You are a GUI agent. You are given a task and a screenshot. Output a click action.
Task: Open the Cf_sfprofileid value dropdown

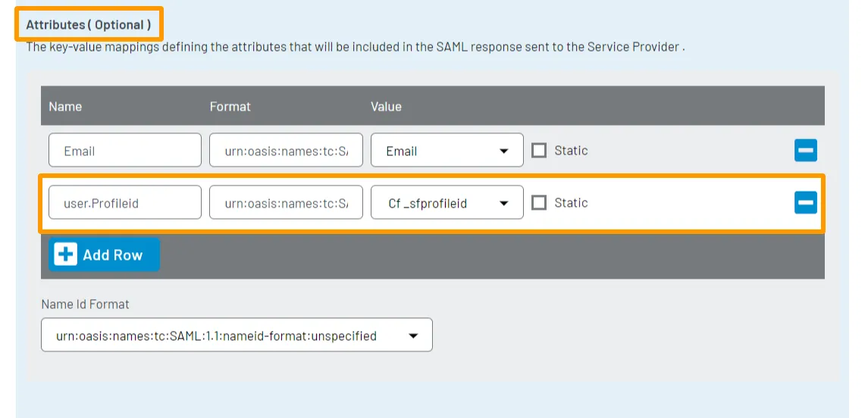(x=447, y=202)
